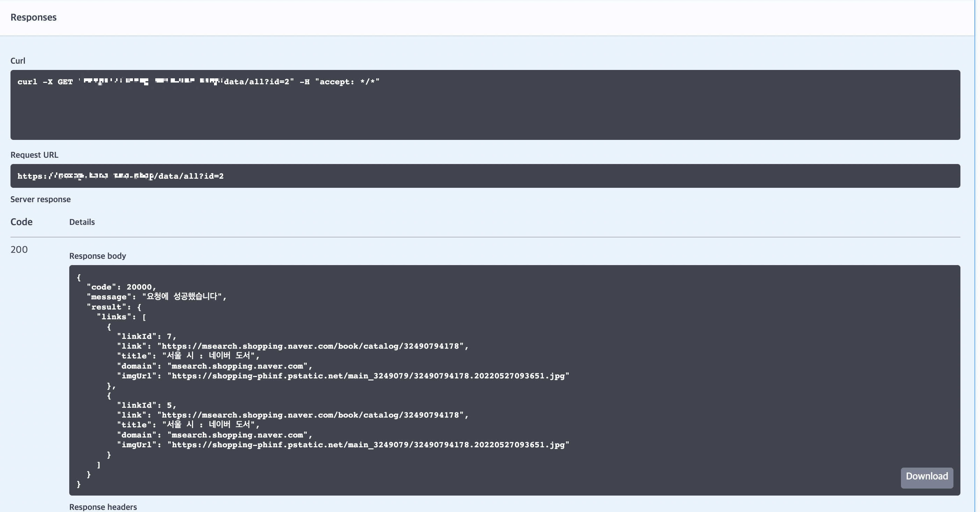
Task: Click the "linkId": 5 line
Action: pyautogui.click(x=146, y=405)
